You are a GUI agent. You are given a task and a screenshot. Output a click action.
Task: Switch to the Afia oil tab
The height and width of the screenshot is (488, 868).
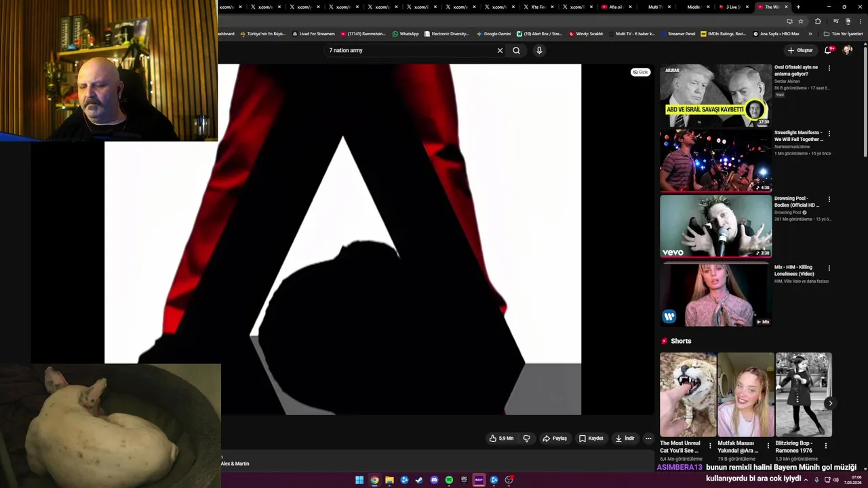tap(616, 7)
